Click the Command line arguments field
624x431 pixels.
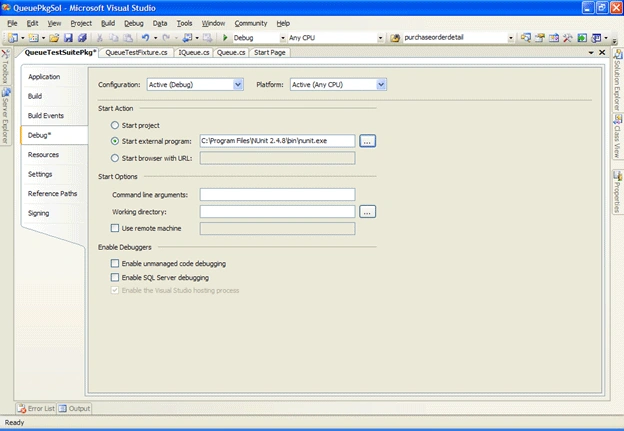click(277, 195)
